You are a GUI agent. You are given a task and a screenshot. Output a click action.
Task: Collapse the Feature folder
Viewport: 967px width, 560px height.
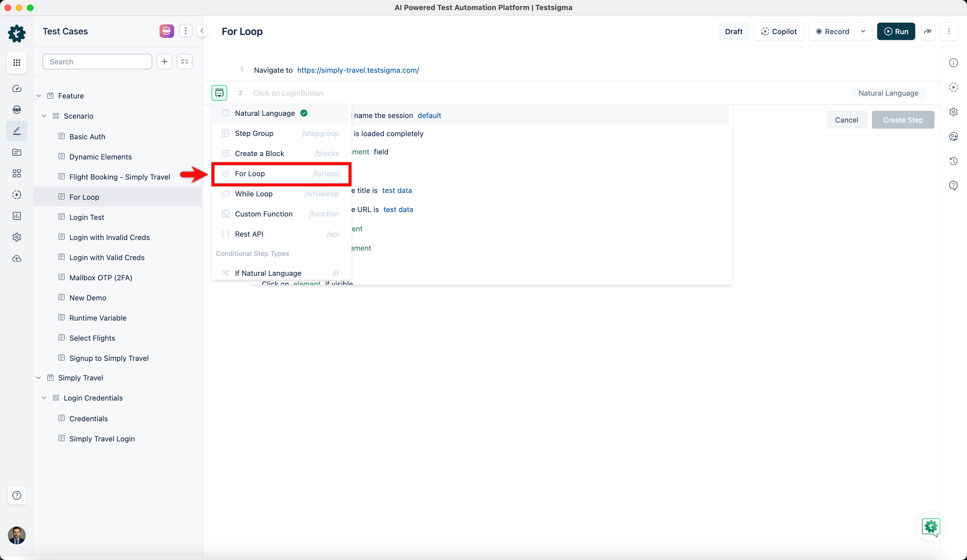click(x=39, y=95)
